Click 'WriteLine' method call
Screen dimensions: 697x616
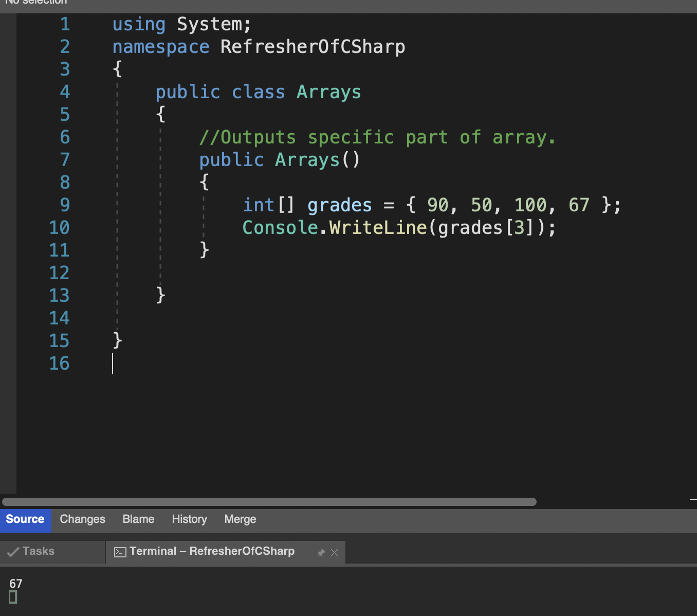(x=378, y=228)
